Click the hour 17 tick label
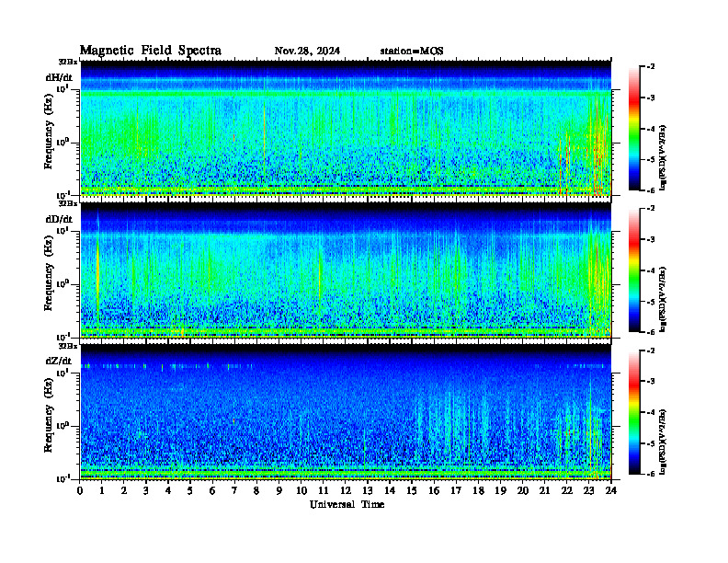The width and height of the screenshot is (728, 563). click(x=456, y=490)
